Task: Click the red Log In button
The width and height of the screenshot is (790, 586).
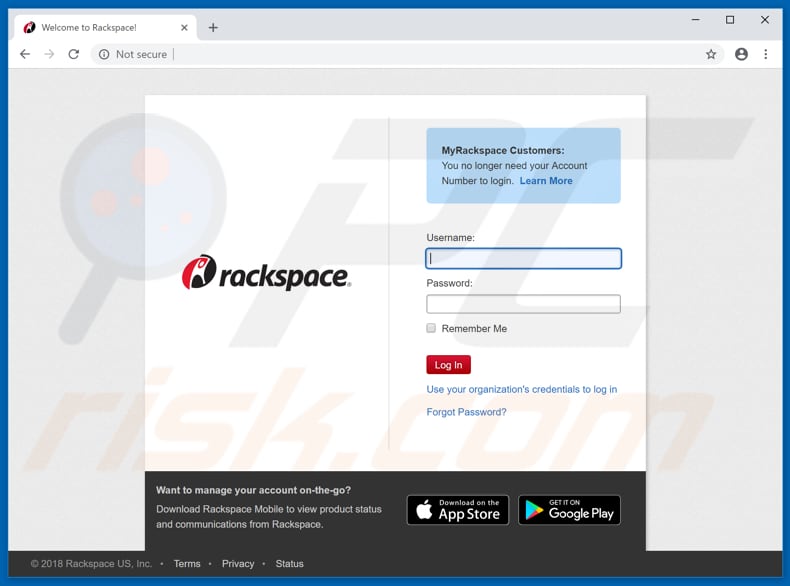Action: pyautogui.click(x=448, y=365)
